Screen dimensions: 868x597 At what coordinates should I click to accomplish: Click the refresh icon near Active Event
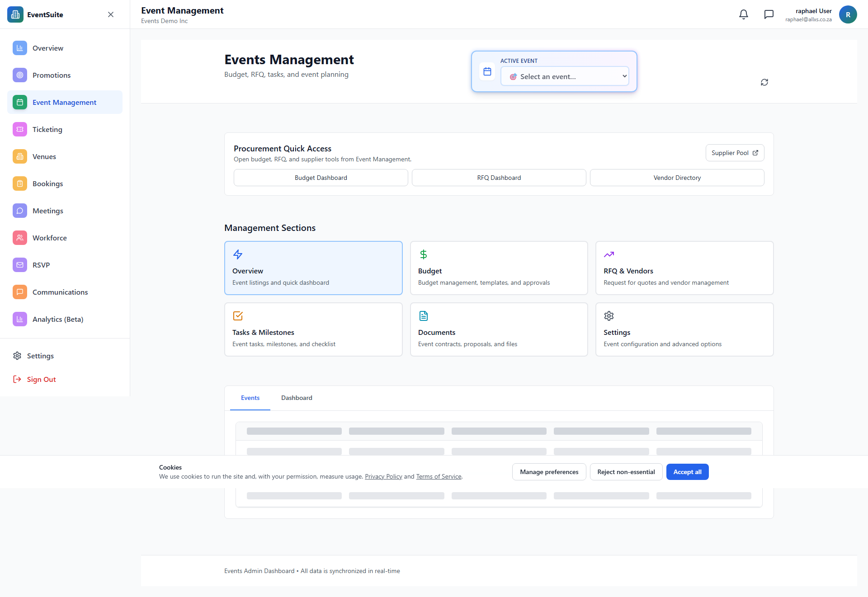click(x=764, y=82)
